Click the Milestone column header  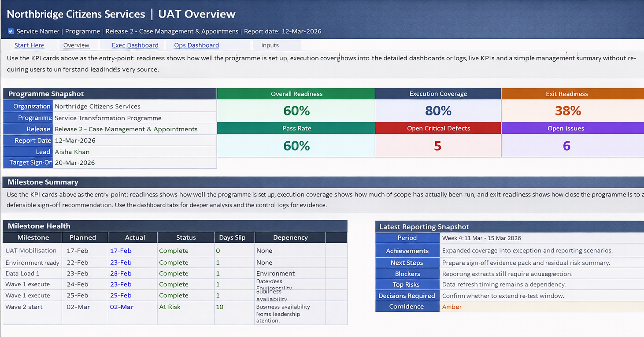pos(33,237)
